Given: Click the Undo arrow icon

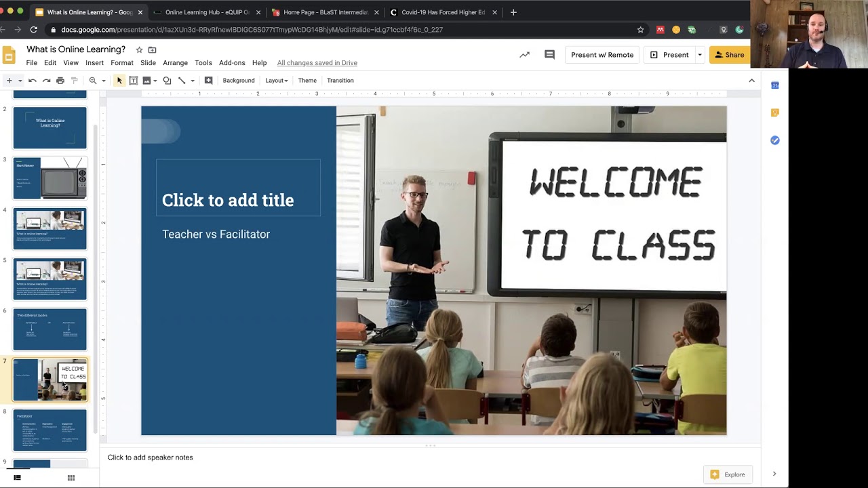Looking at the screenshot, I should [32, 81].
